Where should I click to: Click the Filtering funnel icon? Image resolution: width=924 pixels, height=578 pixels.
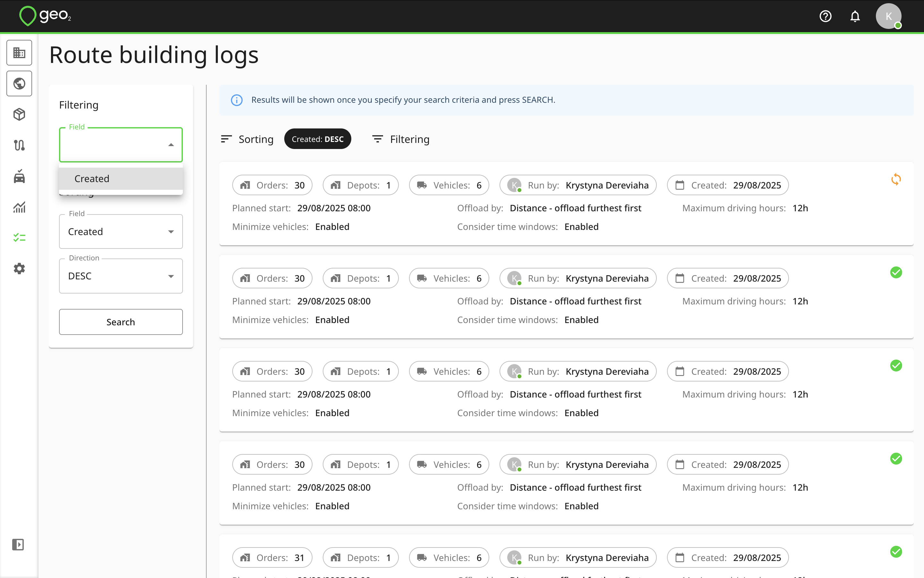coord(378,139)
